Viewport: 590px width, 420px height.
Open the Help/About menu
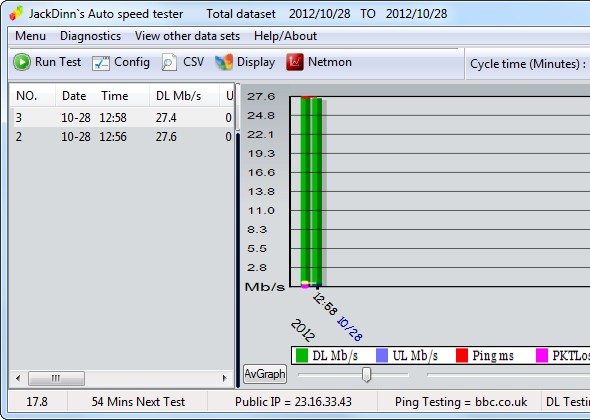tap(285, 36)
